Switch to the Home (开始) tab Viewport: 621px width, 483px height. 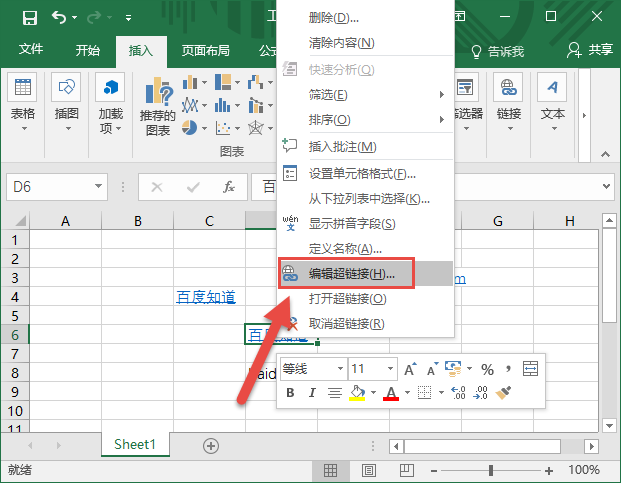88,50
